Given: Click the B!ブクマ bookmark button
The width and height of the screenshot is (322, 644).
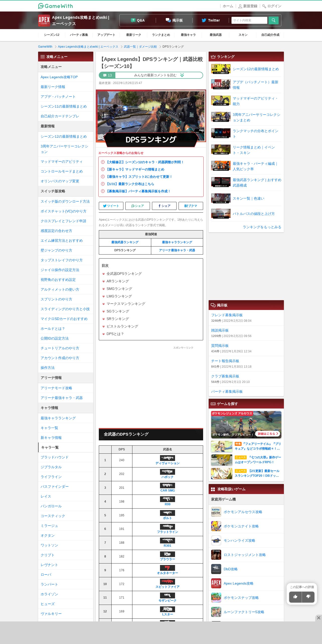Looking at the screenshot, I should point(191,206).
